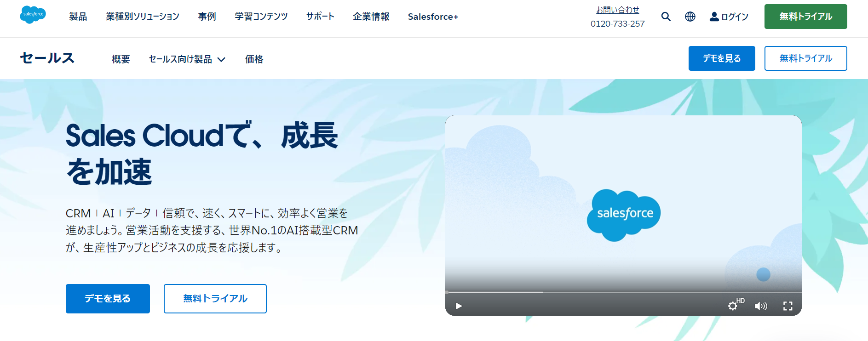Viewport: 868px width, 341px height.
Task: Open the 学習コンテンツ menu
Action: coord(261,17)
